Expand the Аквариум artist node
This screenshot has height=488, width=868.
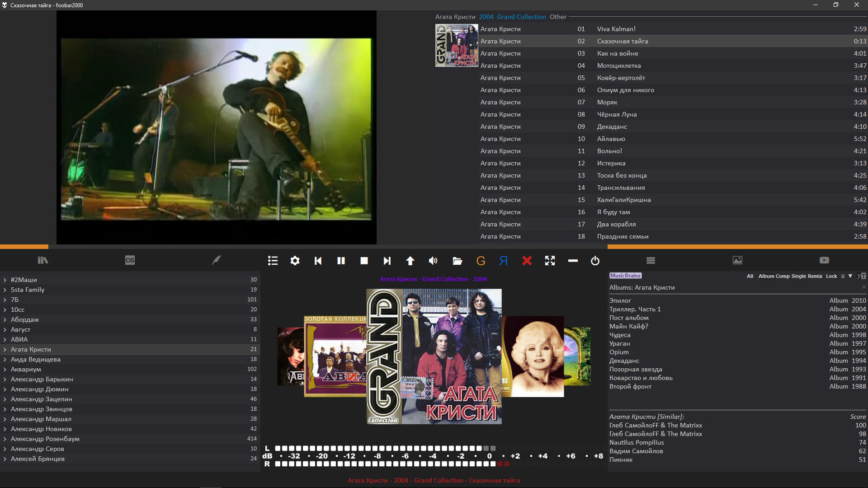pos(5,369)
